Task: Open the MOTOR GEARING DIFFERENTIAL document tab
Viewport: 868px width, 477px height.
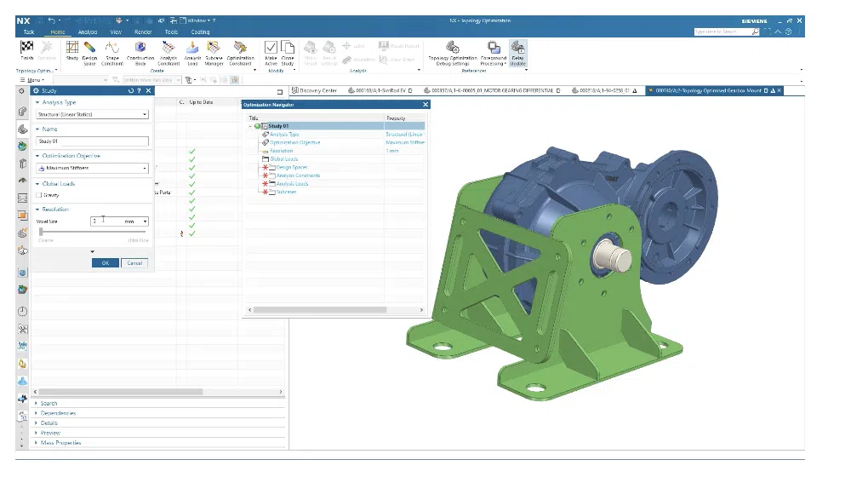Action: tap(492, 90)
